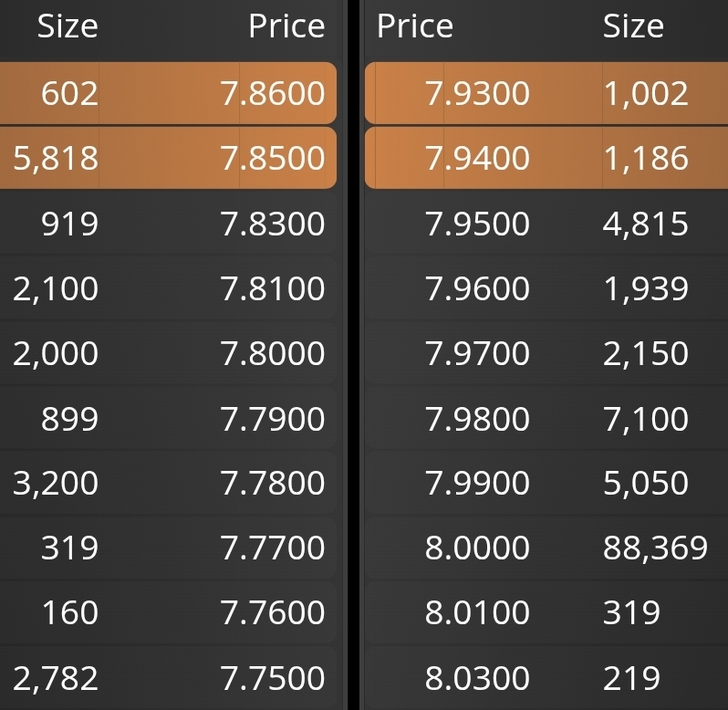Screen dimensions: 728x710
Task: Select ask size 1,939
Action: (x=645, y=288)
